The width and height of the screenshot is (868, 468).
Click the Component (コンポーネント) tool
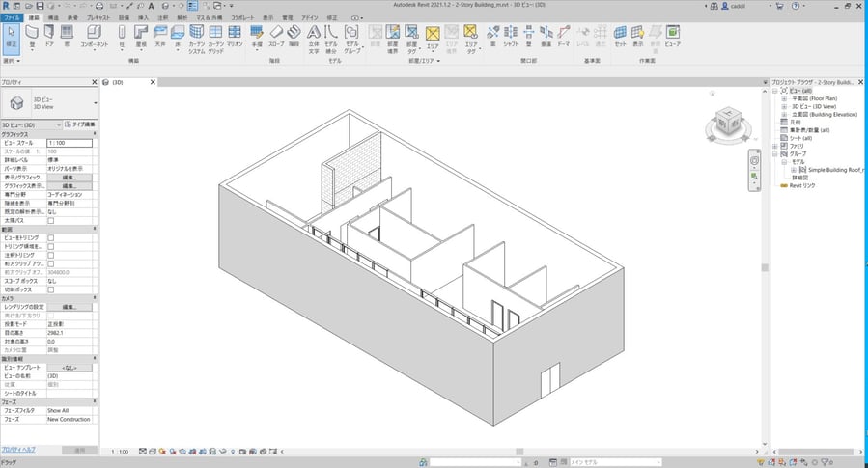(94, 37)
